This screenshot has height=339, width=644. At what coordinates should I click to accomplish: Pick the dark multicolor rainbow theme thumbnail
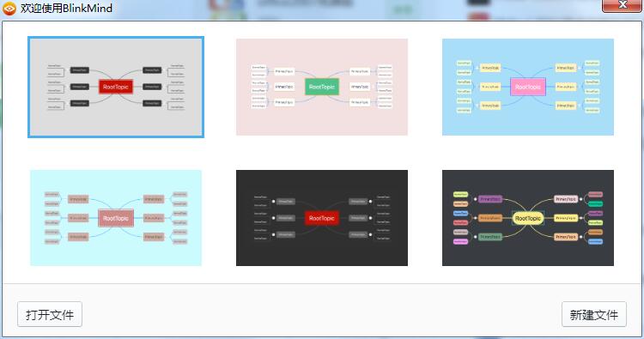[x=528, y=218]
